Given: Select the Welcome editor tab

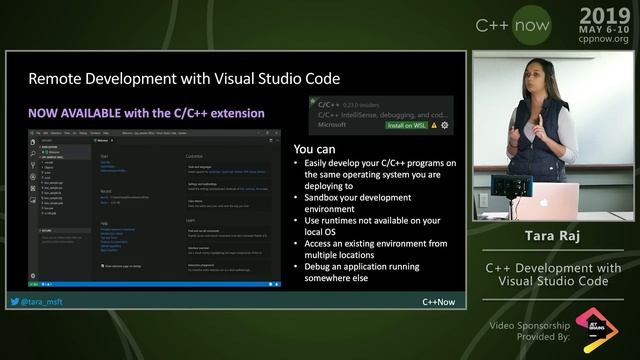Looking at the screenshot, I should click(x=102, y=140).
